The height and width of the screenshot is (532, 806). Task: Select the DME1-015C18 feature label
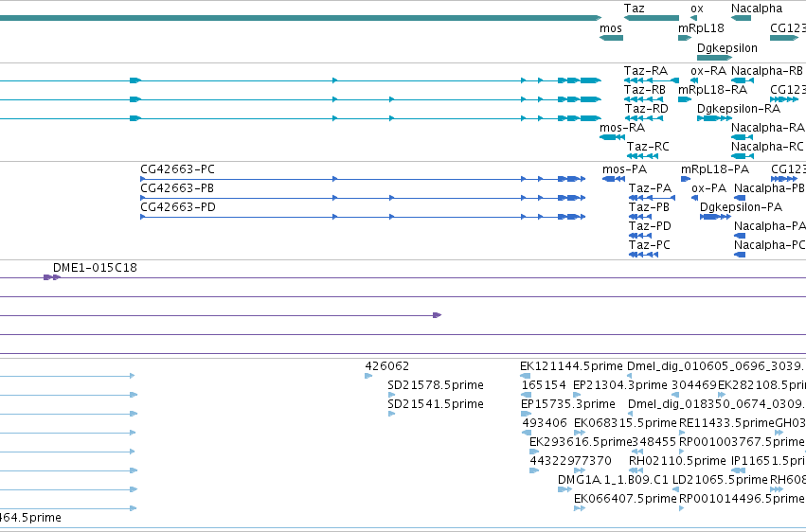pyautogui.click(x=95, y=268)
